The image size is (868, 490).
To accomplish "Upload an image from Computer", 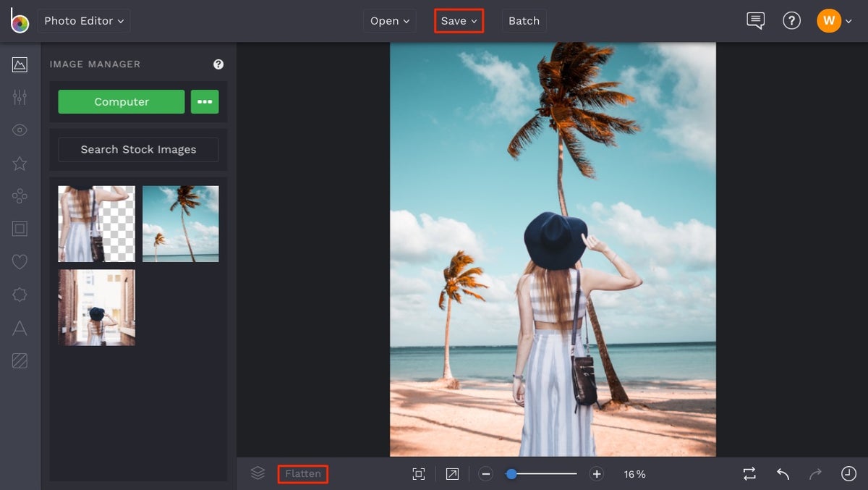I will pos(121,101).
